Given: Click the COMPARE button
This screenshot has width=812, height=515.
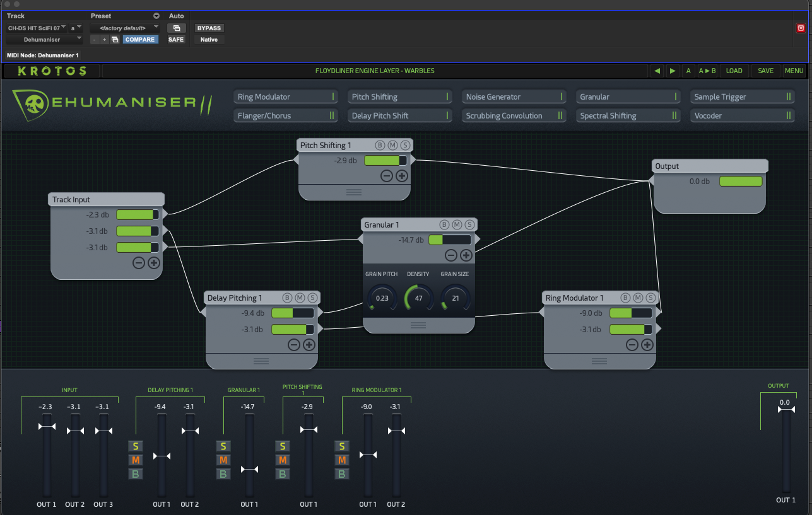Looking at the screenshot, I should pyautogui.click(x=140, y=39).
